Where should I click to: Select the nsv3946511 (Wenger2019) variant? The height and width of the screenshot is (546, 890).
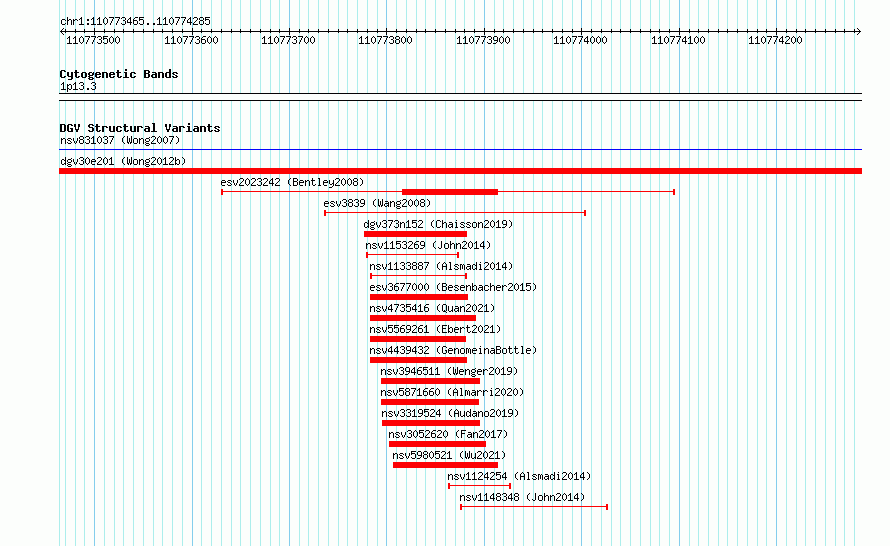coord(448,371)
